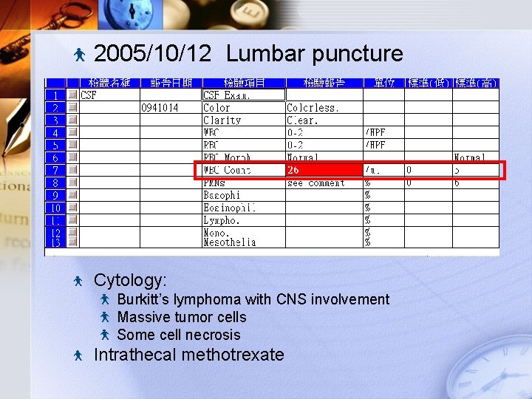Viewport: 532px width, 399px height.
Task: Click the Lympho. item cell
Action: pos(244,220)
